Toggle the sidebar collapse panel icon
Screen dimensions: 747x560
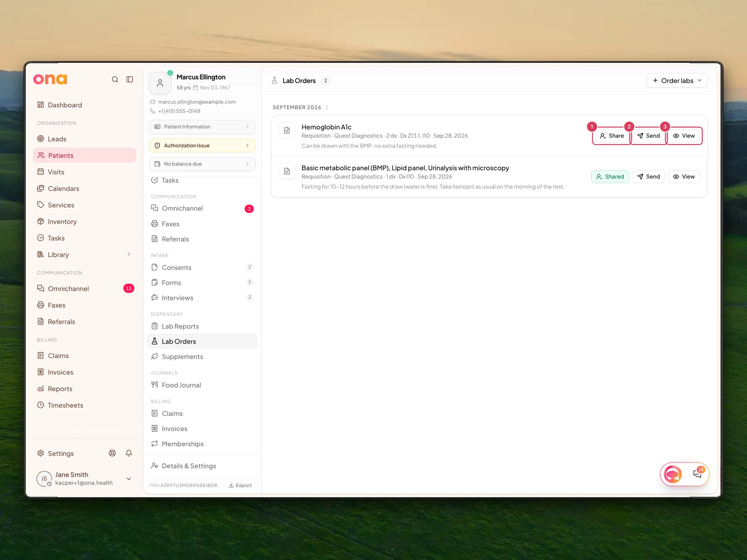[x=130, y=79]
